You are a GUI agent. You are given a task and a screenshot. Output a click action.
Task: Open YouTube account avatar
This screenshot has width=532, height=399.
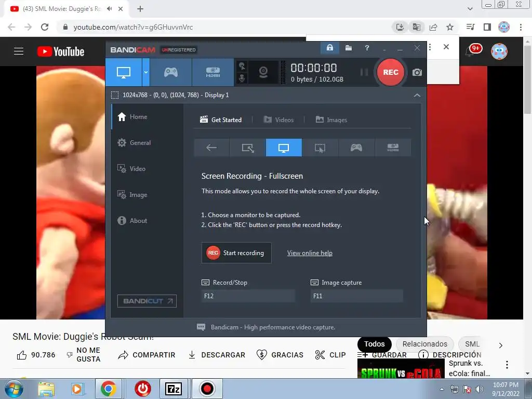(499, 51)
